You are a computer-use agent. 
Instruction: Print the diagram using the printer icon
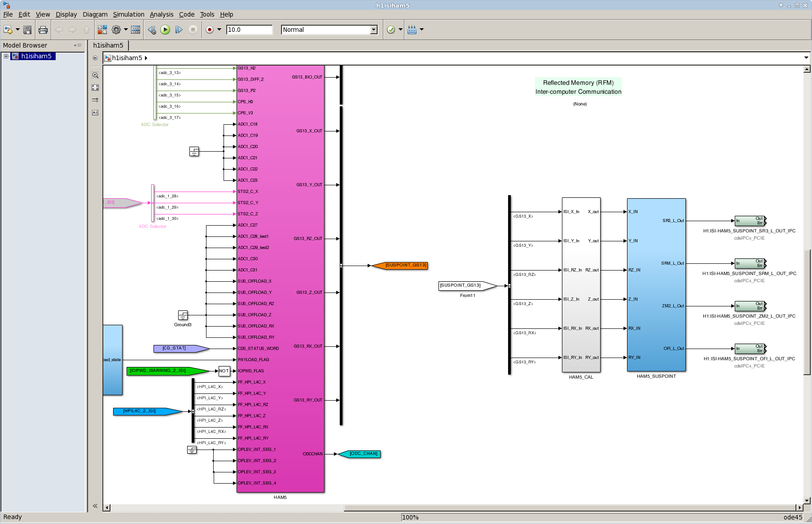coord(43,30)
